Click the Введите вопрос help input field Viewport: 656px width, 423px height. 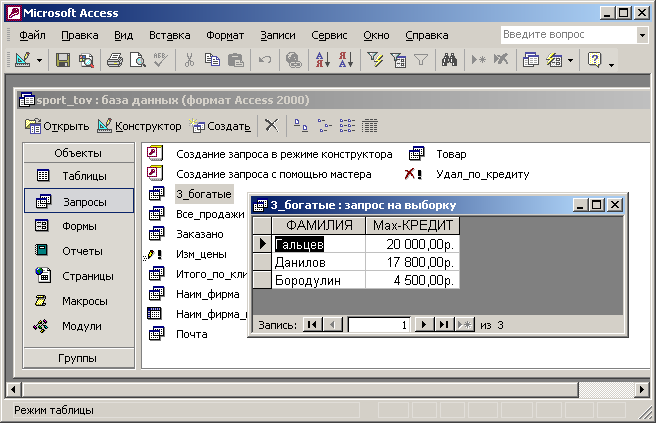coord(568,35)
